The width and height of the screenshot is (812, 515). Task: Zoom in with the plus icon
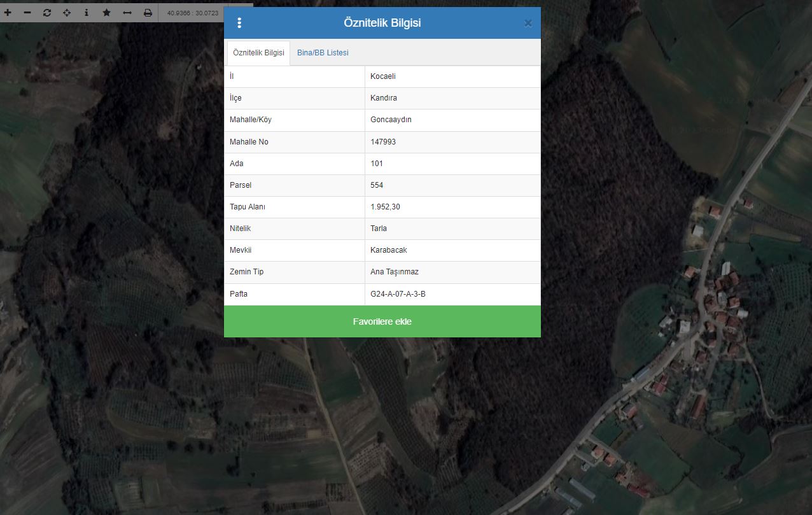coord(8,13)
